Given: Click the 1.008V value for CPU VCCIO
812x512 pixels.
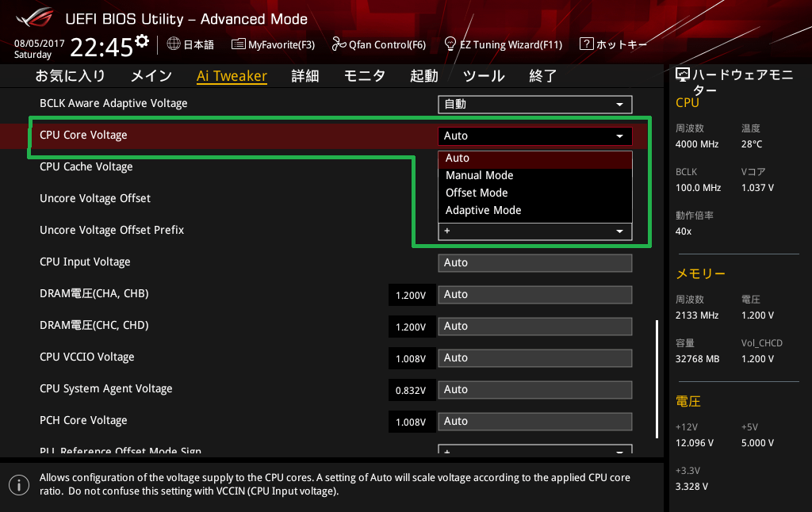Looking at the screenshot, I should click(x=412, y=358).
